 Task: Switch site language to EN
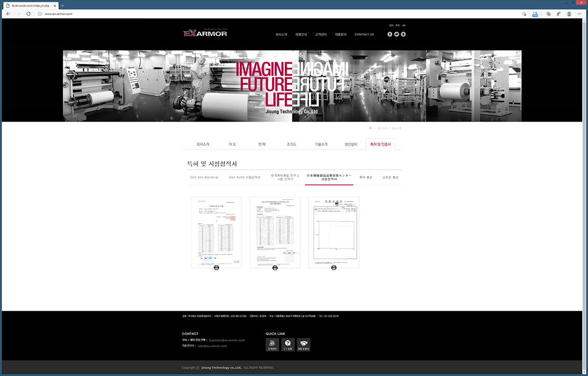pyautogui.click(x=391, y=25)
